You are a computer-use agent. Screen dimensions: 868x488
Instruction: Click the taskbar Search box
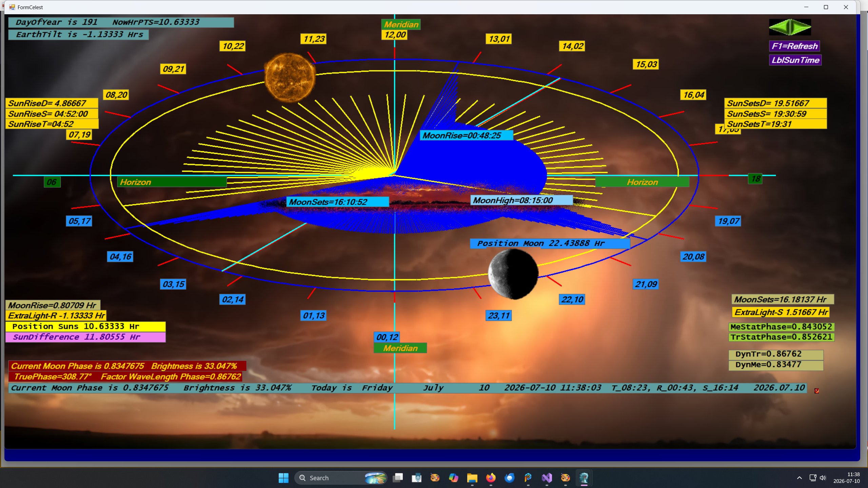340,478
